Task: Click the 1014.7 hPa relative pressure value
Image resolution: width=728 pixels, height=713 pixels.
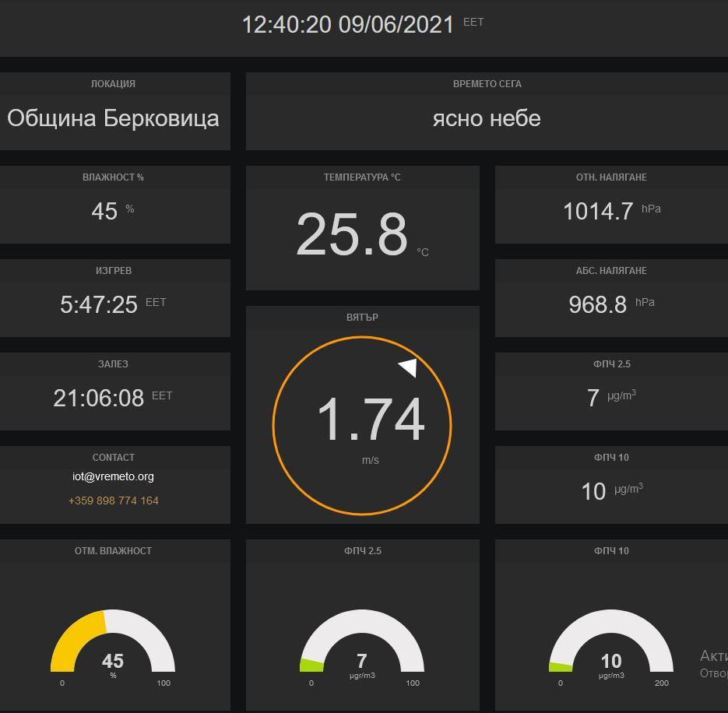Action: point(598,211)
